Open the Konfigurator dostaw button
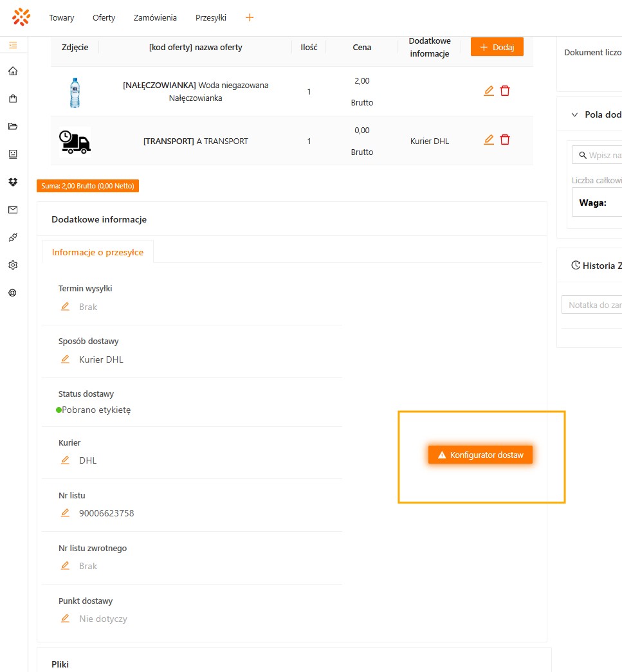 [481, 455]
